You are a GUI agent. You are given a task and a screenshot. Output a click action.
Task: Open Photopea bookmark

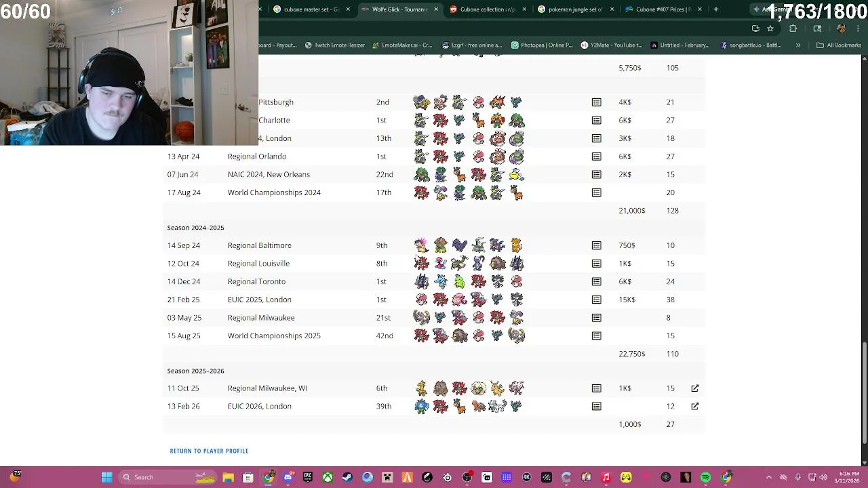pos(542,45)
